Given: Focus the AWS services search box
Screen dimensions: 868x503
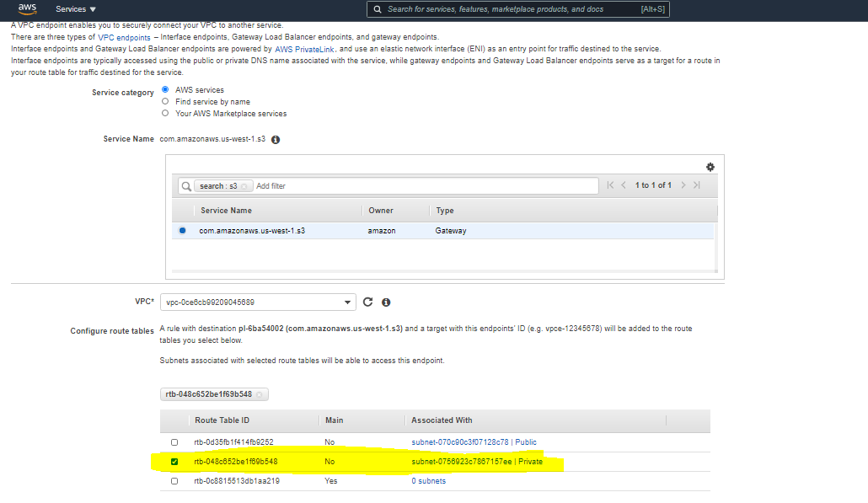Looking at the screenshot, I should click(x=517, y=9).
